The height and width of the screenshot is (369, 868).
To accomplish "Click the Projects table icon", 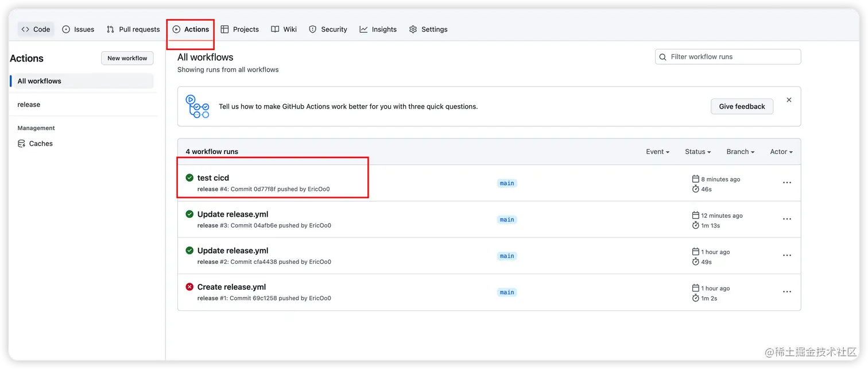I will tap(225, 29).
